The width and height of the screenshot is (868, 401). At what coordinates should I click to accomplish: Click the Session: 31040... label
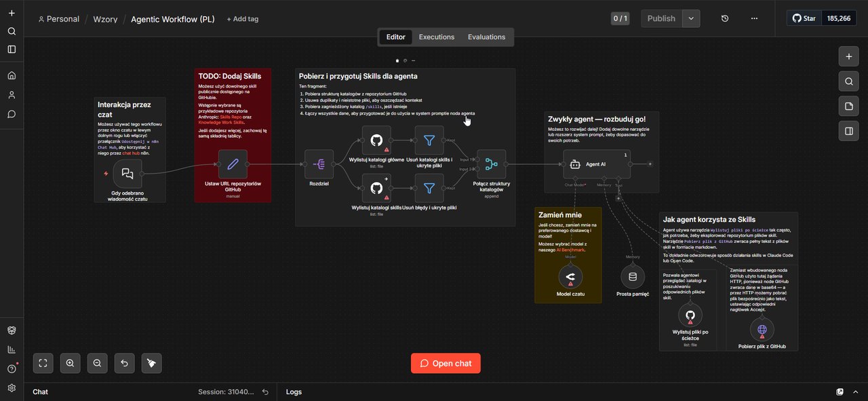click(226, 392)
